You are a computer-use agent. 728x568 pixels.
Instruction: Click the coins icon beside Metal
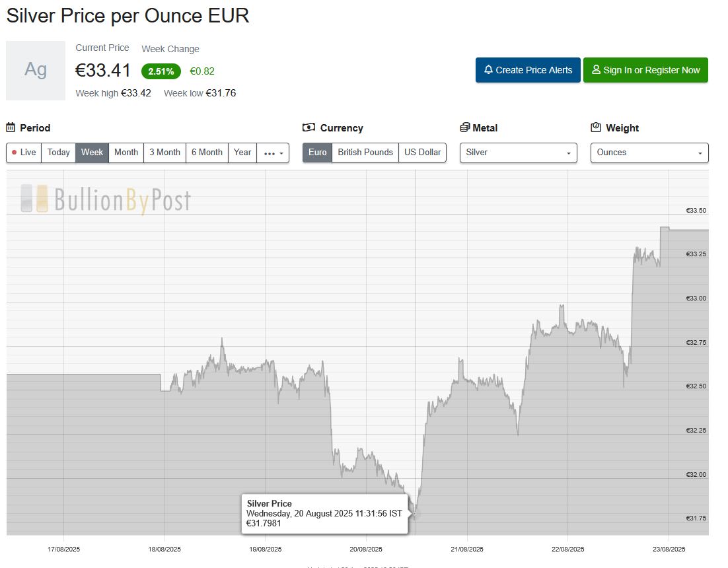(x=465, y=127)
